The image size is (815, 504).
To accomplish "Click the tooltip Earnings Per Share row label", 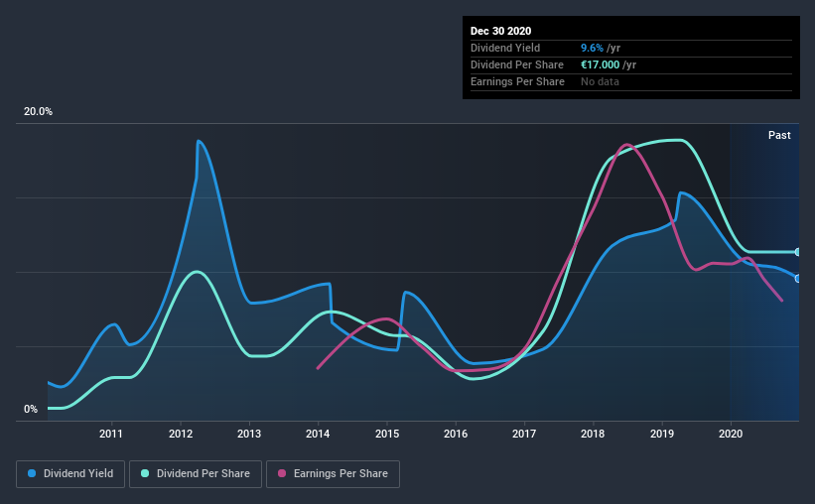I will (x=517, y=81).
